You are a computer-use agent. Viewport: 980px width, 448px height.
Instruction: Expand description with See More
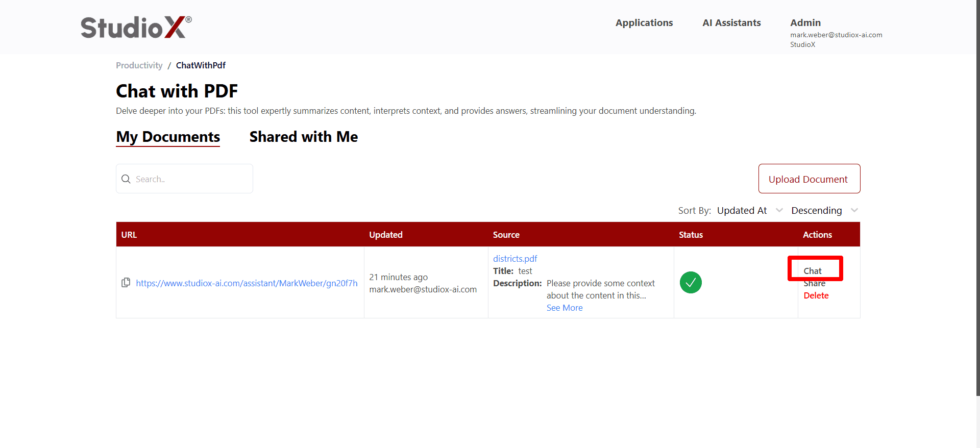click(565, 308)
